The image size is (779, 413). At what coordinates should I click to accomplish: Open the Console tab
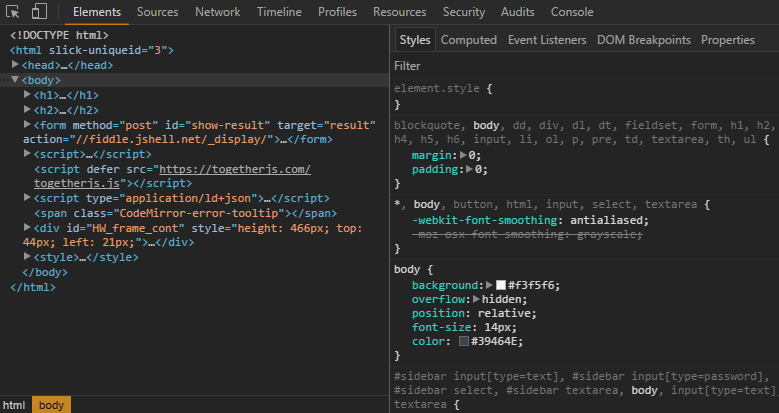(572, 12)
